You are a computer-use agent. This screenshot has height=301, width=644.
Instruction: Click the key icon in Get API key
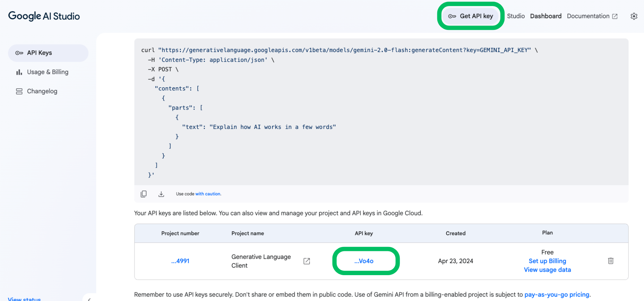(x=452, y=16)
